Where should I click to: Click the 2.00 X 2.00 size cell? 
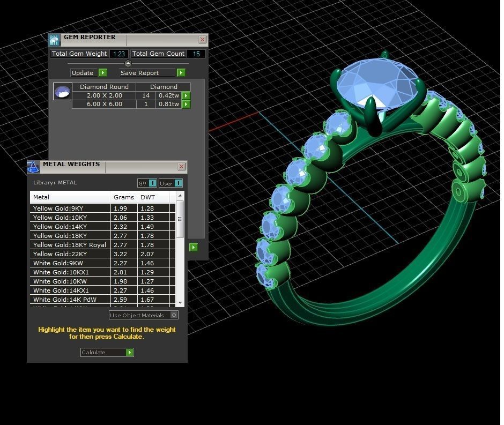click(x=104, y=95)
